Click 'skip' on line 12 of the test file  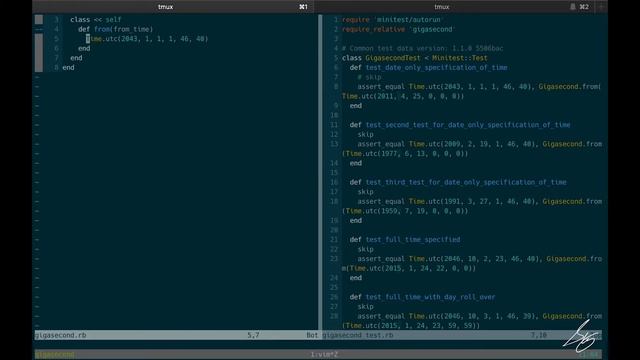365,135
